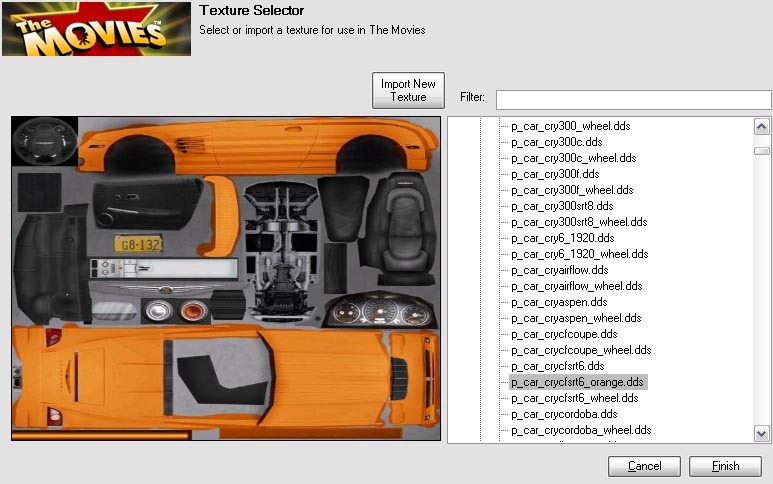Image resolution: width=773 pixels, height=484 pixels.
Task: Choose p_car_cryaspen.dds texture
Action: [558, 302]
